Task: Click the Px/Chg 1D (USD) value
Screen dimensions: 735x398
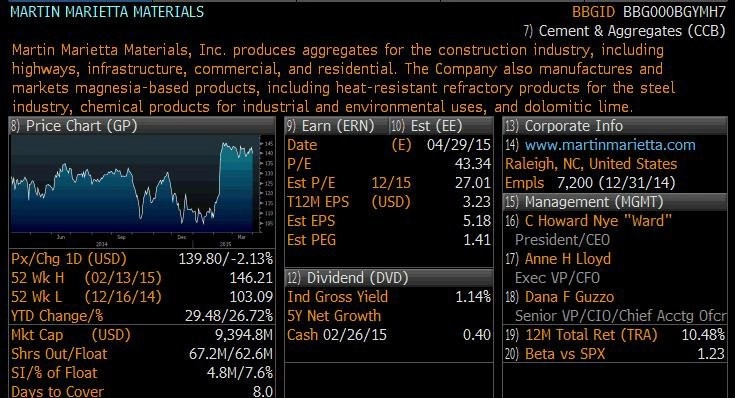Action: (x=225, y=259)
